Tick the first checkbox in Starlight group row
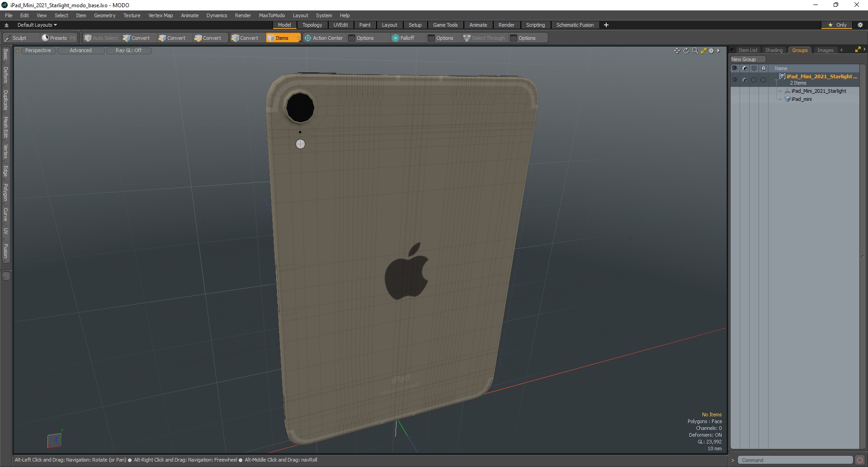This screenshot has width=868, height=467. click(x=754, y=80)
